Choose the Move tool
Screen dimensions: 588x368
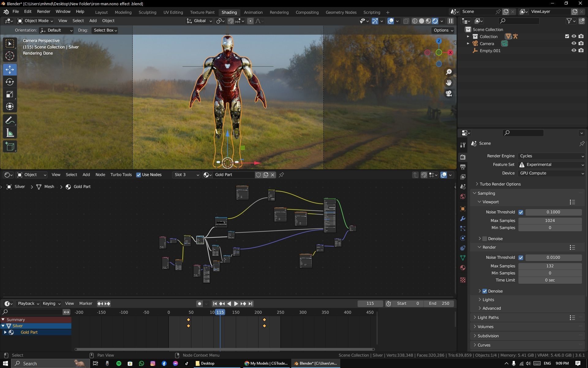[10, 70]
